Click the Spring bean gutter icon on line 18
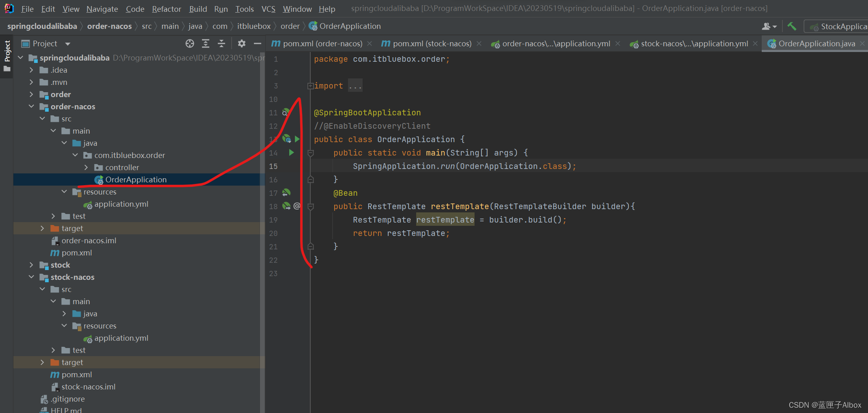 [x=286, y=206]
